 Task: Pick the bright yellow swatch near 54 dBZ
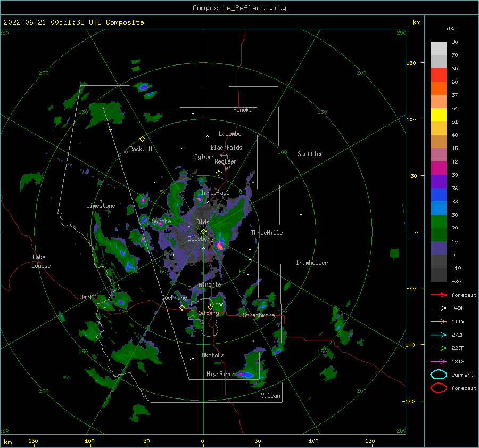pos(439,115)
